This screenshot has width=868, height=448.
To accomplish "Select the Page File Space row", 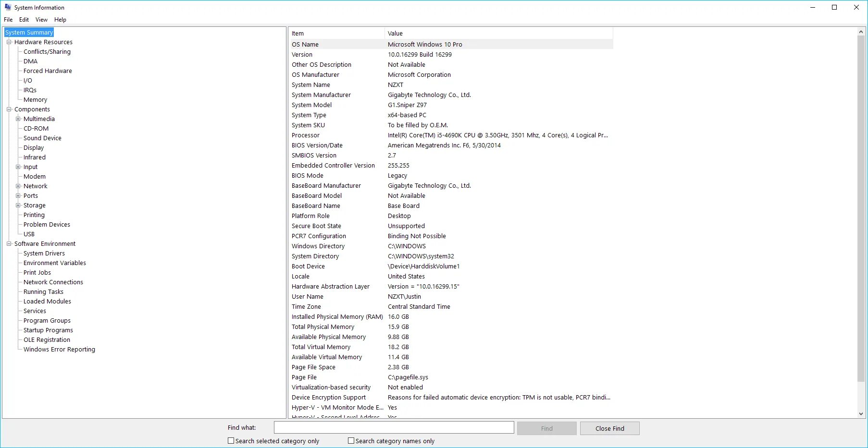I will coord(451,367).
